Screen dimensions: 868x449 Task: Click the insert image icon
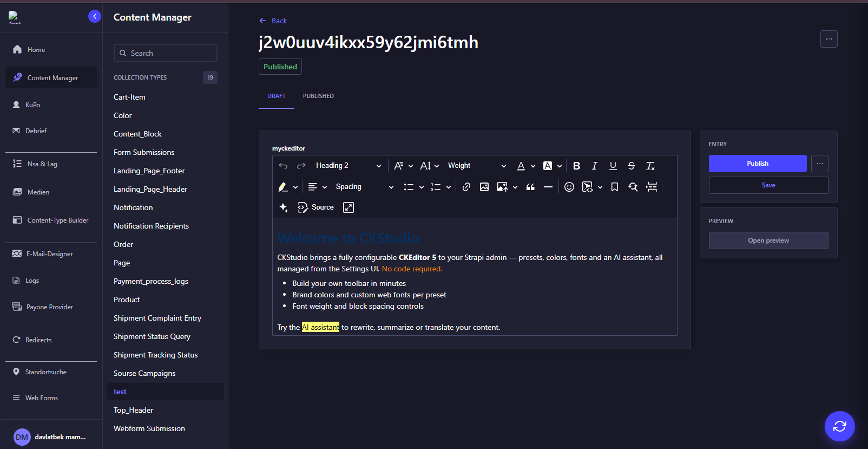[x=484, y=187]
